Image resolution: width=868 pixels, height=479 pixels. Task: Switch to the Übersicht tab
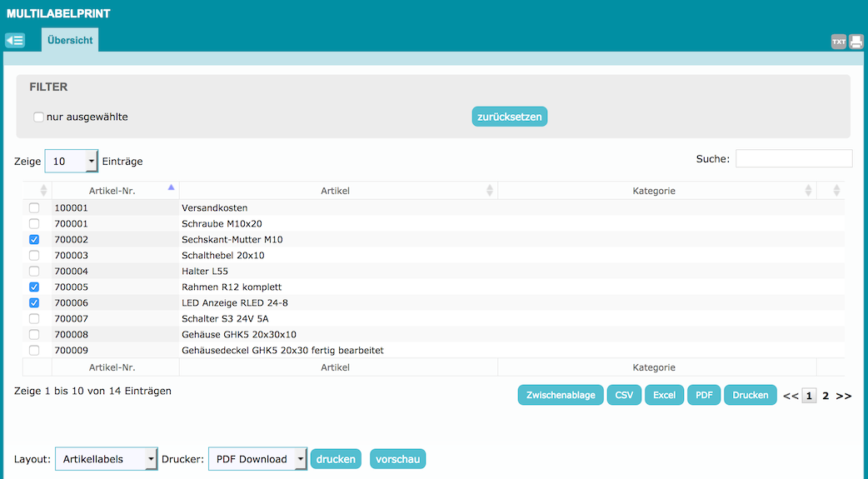coord(70,40)
